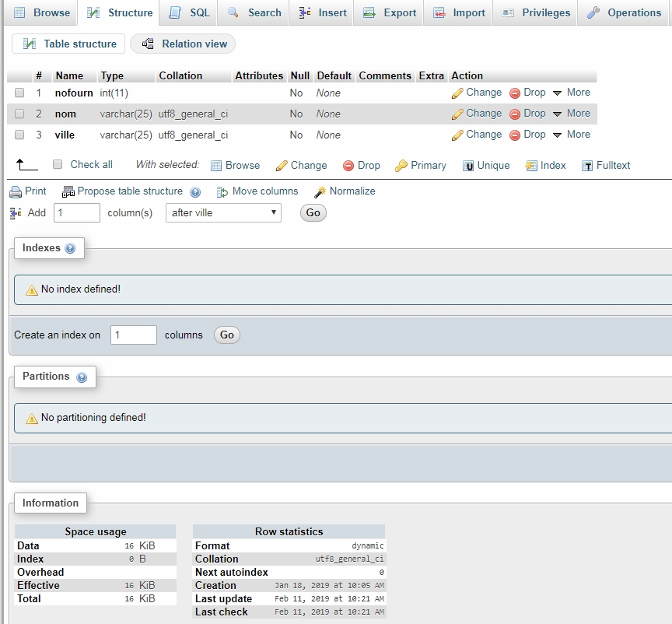The height and width of the screenshot is (624, 672).
Task: Open the 'after ville' position dropdown
Action: 223,212
